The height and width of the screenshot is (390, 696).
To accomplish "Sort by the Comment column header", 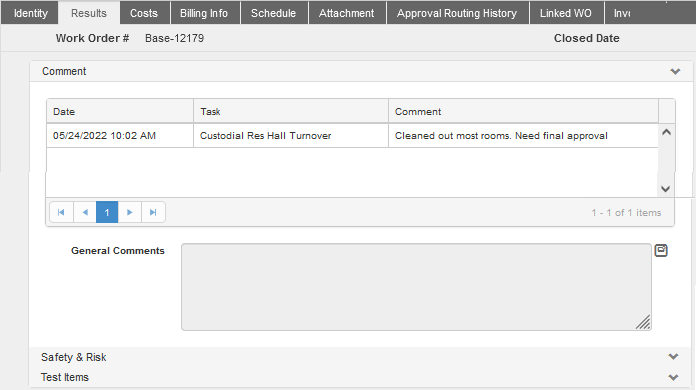I will tap(523, 111).
